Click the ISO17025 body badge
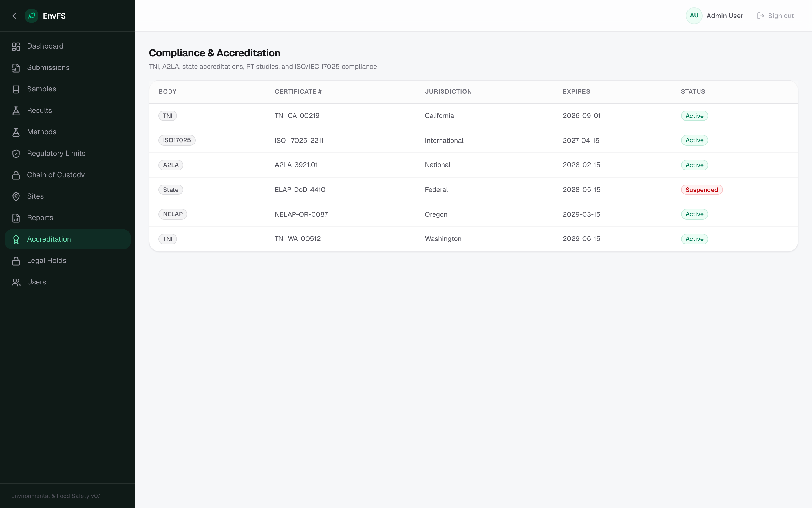 pos(177,141)
